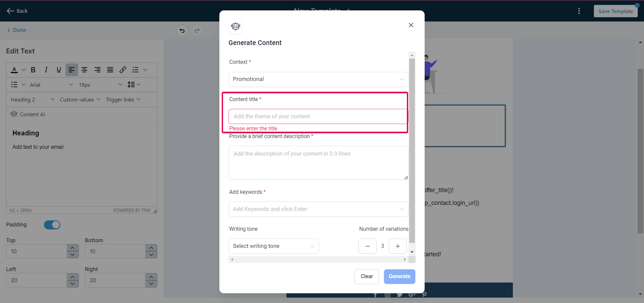Click into the Content title field
Screen dimensions: 644x303
point(318,117)
